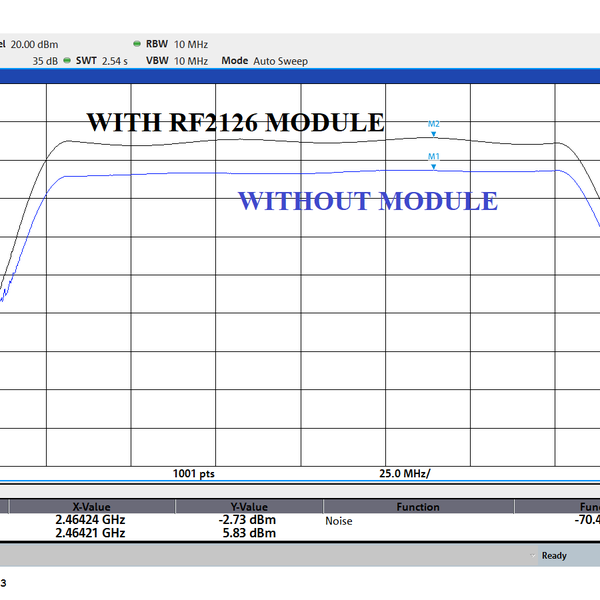Click the green indicator dot beside RBW
Screen dimensions: 600x600
pos(137,44)
